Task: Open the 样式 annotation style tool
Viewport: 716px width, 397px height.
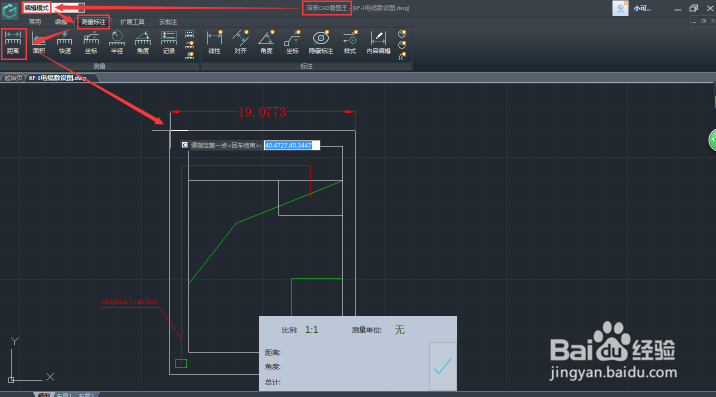Action: coord(350,43)
